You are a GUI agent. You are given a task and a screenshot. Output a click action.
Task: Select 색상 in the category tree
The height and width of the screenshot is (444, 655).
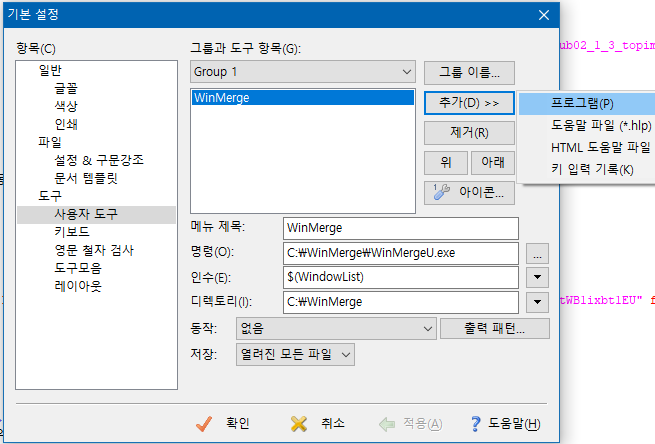click(x=66, y=106)
